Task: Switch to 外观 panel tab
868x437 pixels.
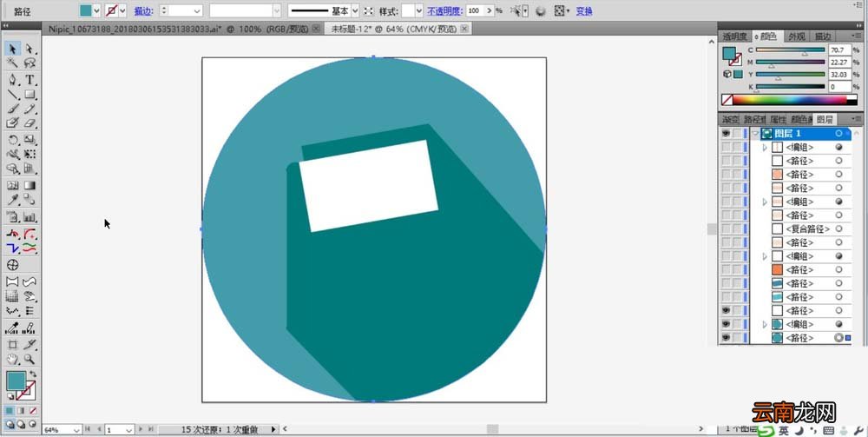Action: pyautogui.click(x=797, y=36)
